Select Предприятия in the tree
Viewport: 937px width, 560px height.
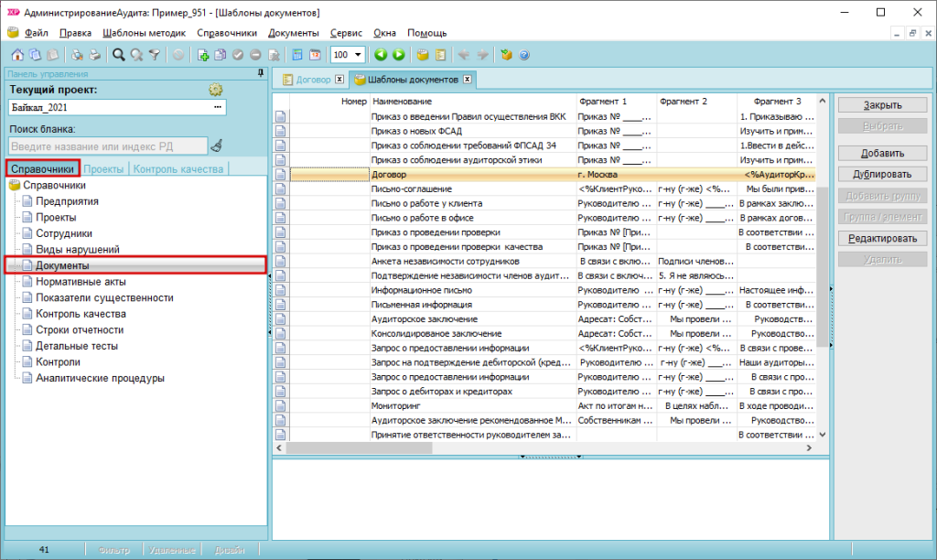coord(67,201)
